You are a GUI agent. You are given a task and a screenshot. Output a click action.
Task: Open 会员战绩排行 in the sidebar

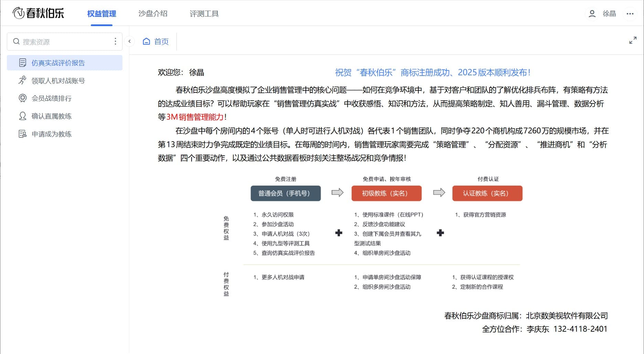tap(65, 98)
